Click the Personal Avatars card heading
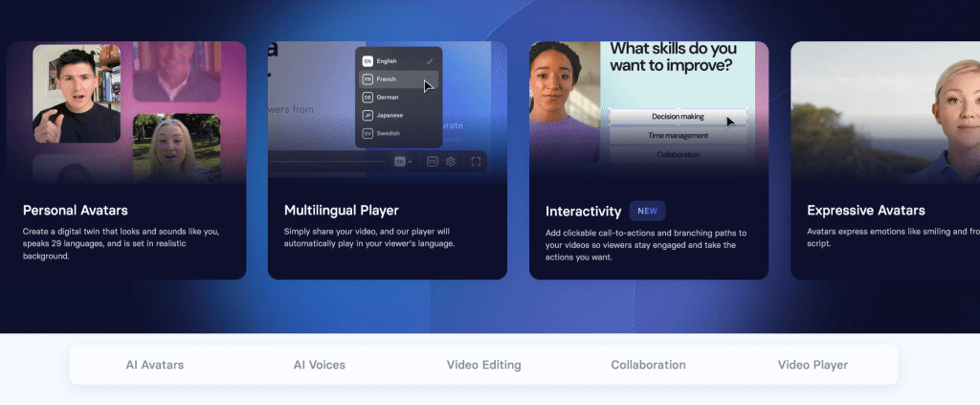980x405 pixels. [x=75, y=210]
